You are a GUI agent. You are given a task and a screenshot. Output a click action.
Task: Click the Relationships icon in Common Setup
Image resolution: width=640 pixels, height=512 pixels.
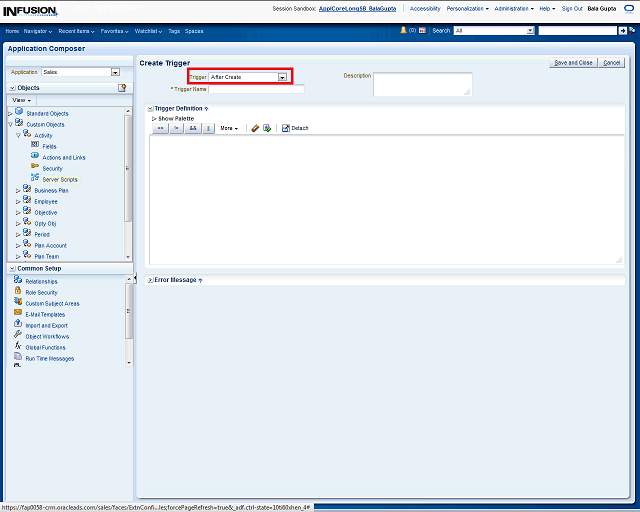[18, 280]
